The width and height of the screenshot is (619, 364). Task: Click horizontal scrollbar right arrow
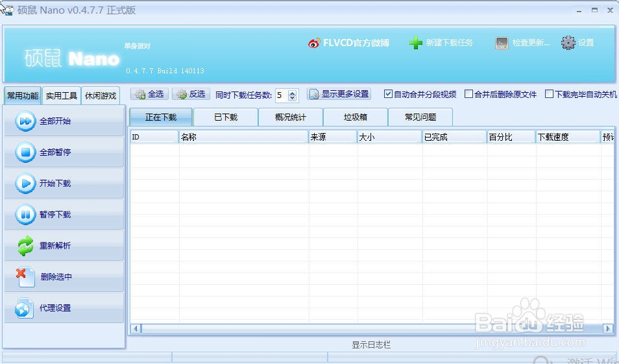click(x=608, y=328)
